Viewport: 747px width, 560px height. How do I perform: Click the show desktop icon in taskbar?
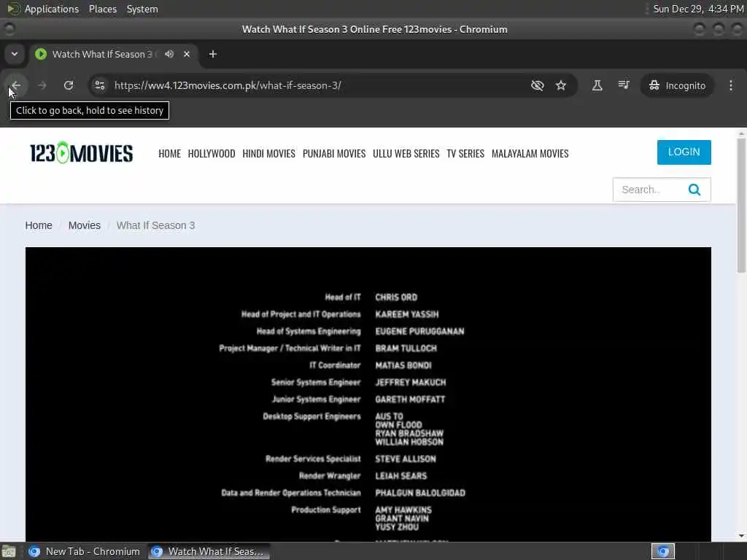9,551
